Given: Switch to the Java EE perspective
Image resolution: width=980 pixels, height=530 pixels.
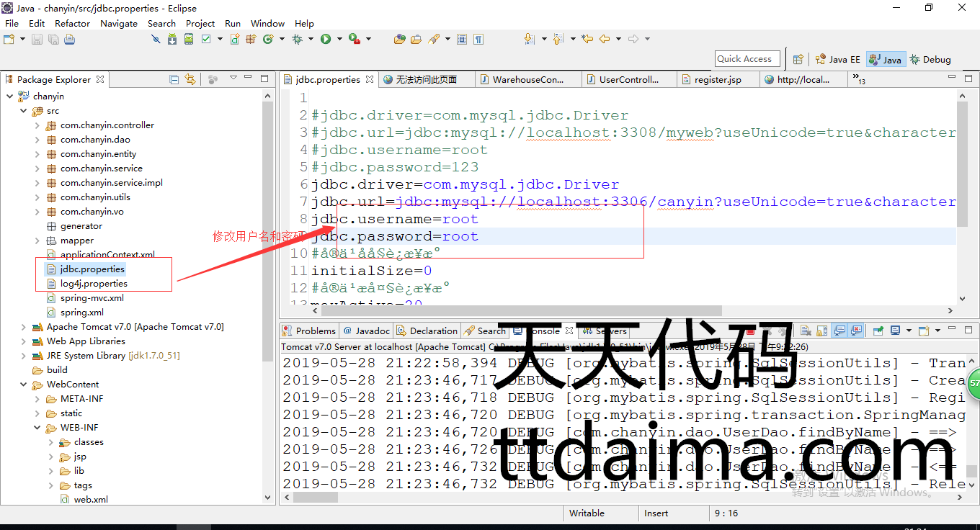Looking at the screenshot, I should 837,60.
